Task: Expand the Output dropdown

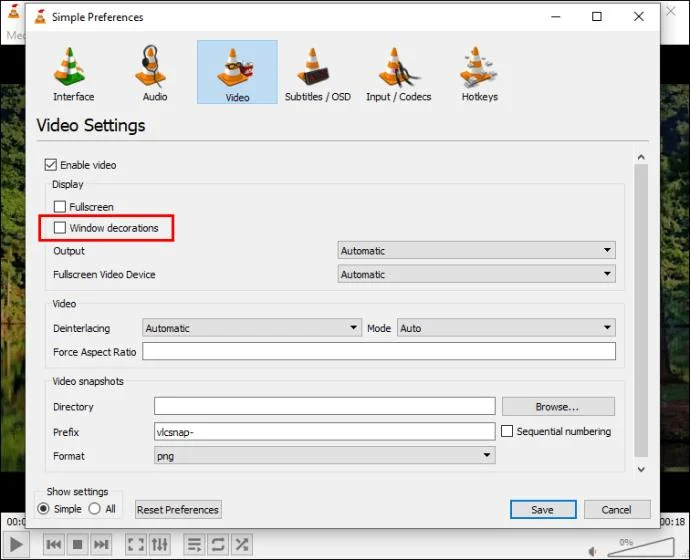Action: pos(476,251)
